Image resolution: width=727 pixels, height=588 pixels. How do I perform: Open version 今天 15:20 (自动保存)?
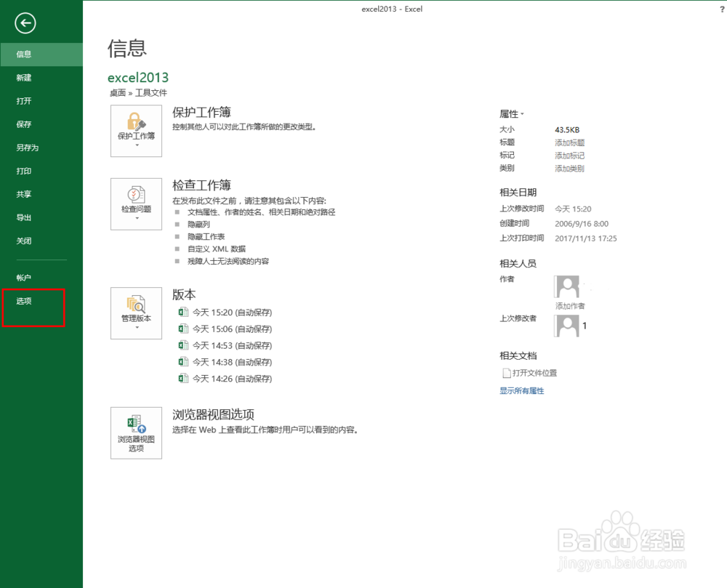coord(233,313)
